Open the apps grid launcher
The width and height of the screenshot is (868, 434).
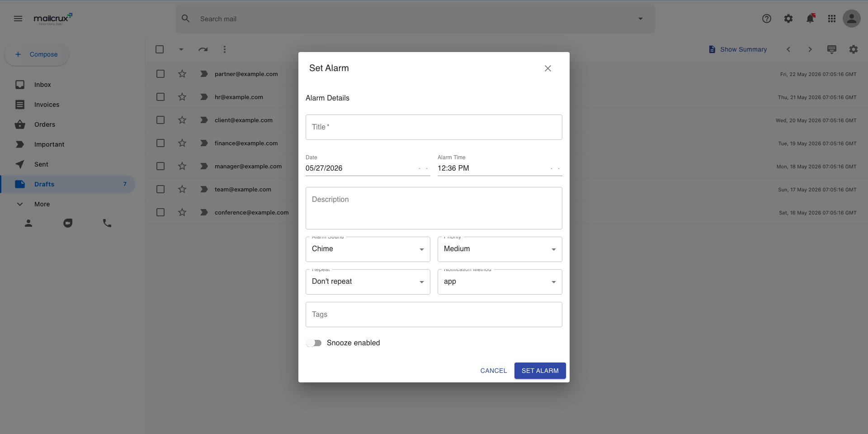(x=832, y=19)
